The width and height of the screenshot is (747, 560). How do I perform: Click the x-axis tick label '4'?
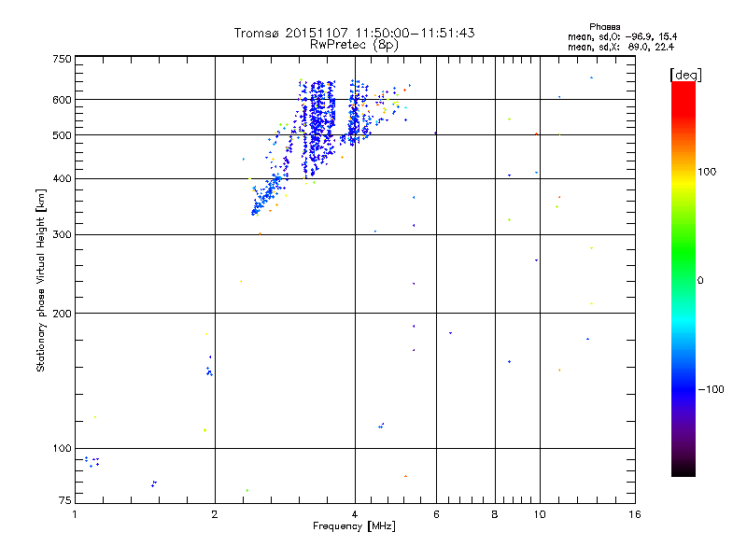(355, 514)
